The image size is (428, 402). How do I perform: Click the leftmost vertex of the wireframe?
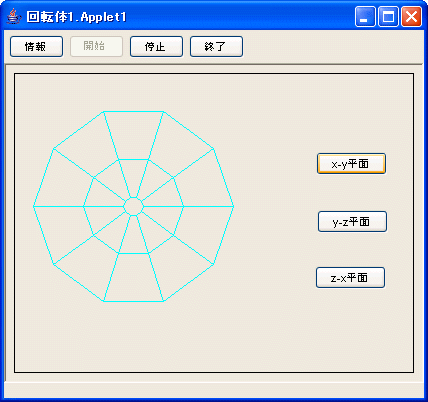(x=34, y=206)
